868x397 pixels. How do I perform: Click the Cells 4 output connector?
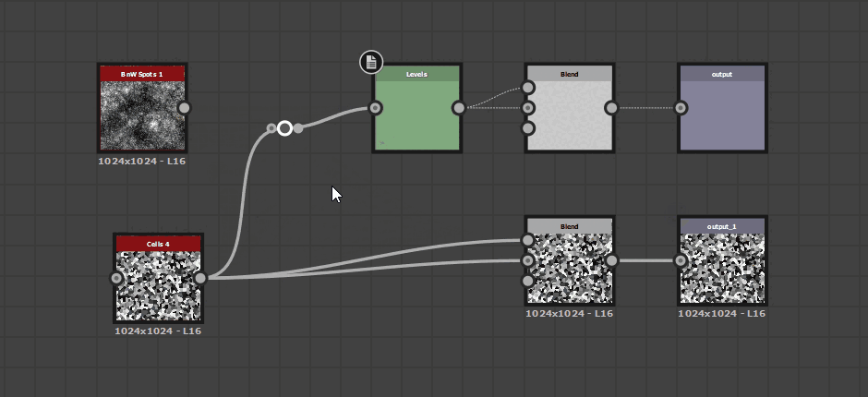coord(200,278)
